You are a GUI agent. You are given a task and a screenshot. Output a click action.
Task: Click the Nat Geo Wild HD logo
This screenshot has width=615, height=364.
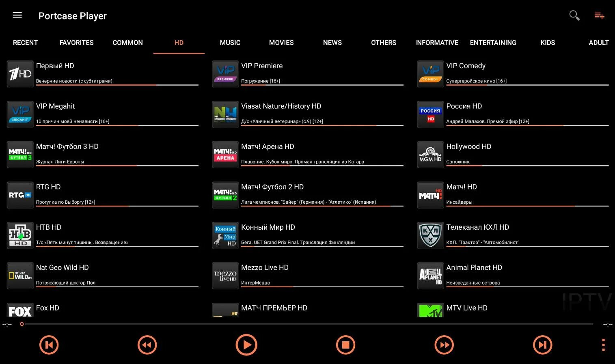click(20, 276)
